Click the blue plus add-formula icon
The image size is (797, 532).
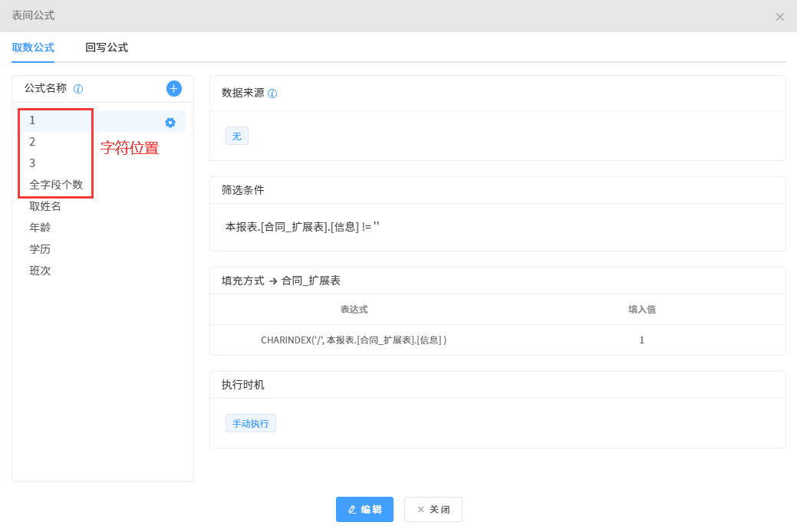[x=174, y=88]
